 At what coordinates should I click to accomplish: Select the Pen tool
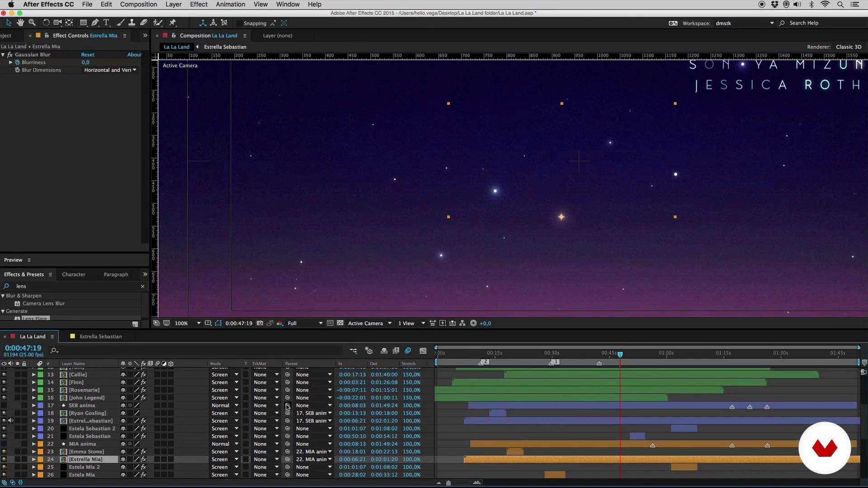[95, 23]
